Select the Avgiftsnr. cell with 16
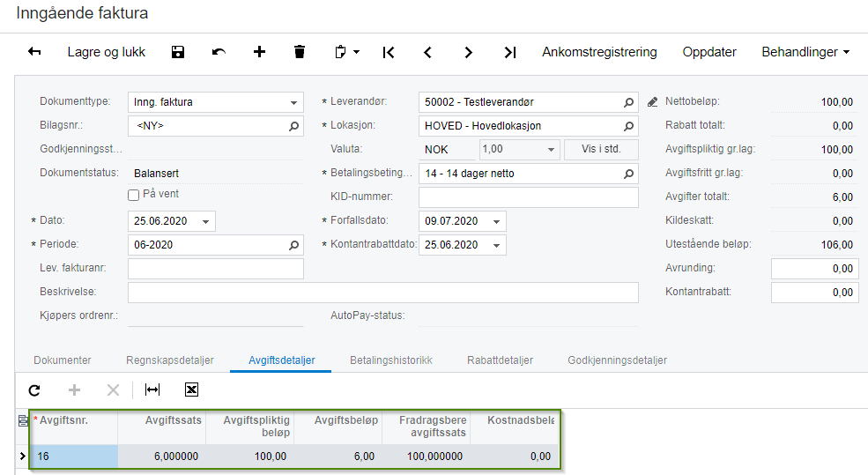The image size is (868, 475). [74, 456]
